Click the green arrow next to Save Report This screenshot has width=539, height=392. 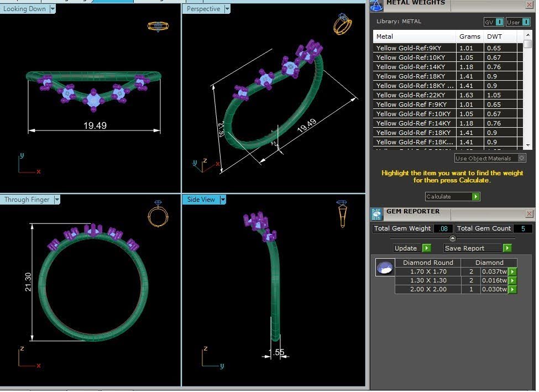coord(507,248)
